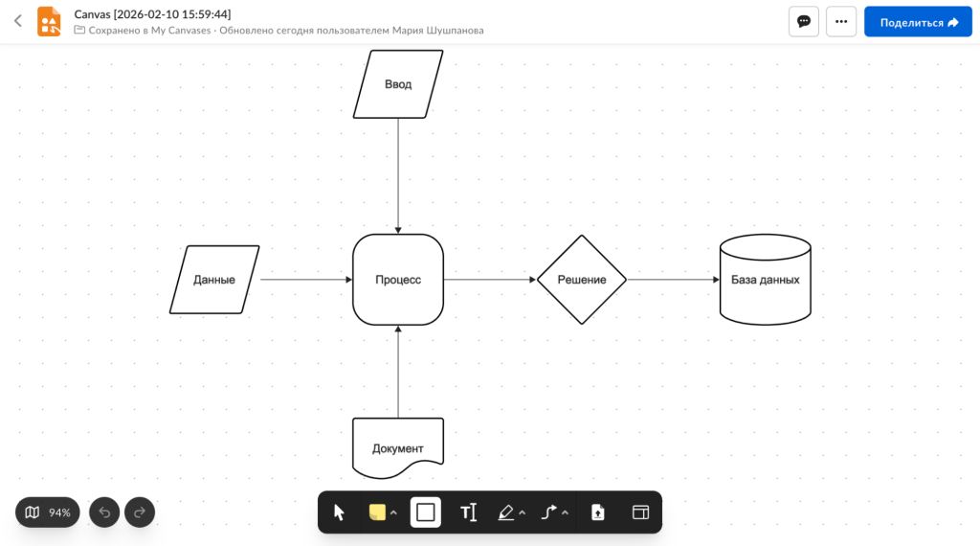Click the upload file icon
The height and width of the screenshot is (546, 980).
(598, 512)
